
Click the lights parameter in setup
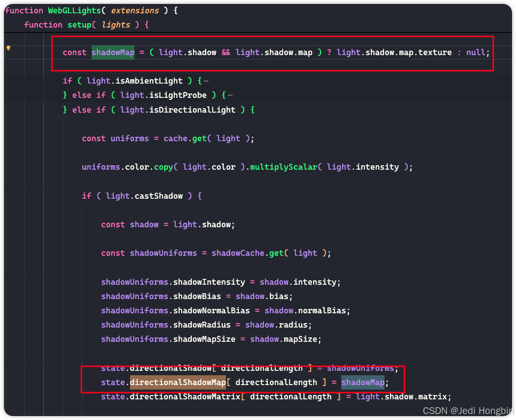tap(116, 25)
